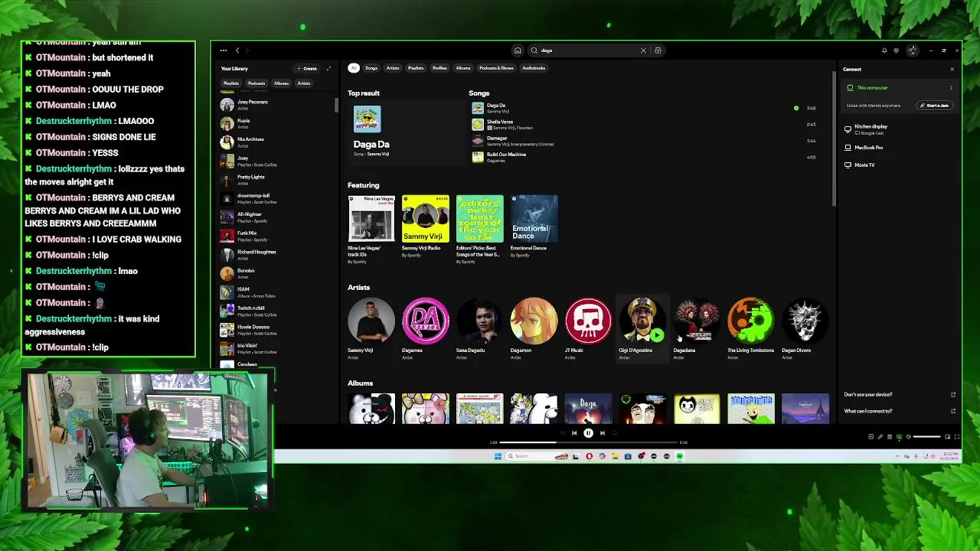Filter library by Playlists chip
980x551 pixels.
[230, 83]
